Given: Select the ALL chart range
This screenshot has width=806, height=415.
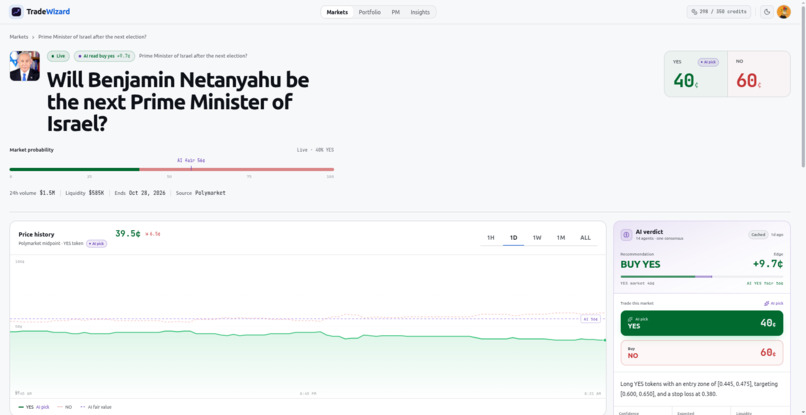Looking at the screenshot, I should point(585,238).
